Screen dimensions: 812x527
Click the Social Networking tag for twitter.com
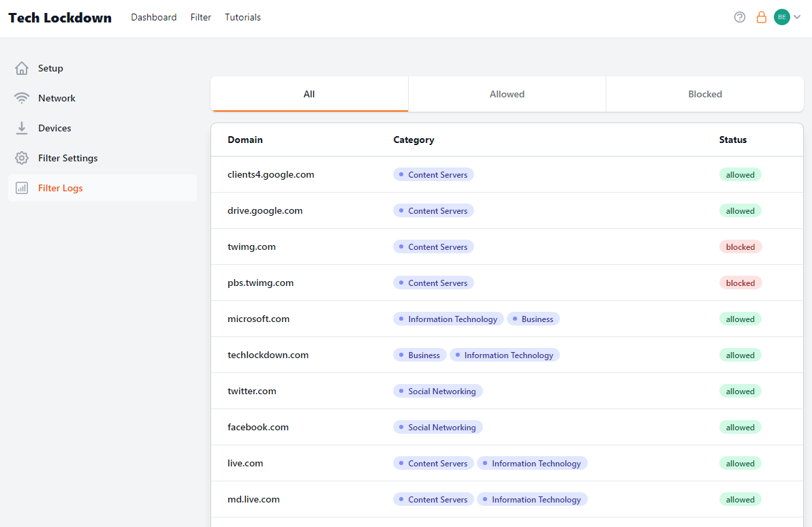tap(438, 391)
